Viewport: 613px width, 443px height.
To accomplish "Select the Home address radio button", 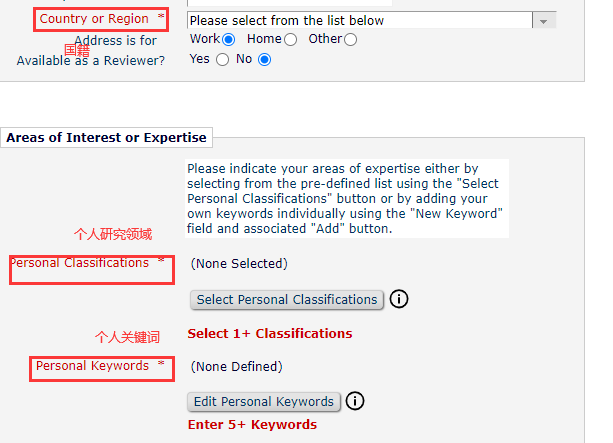I will (291, 39).
